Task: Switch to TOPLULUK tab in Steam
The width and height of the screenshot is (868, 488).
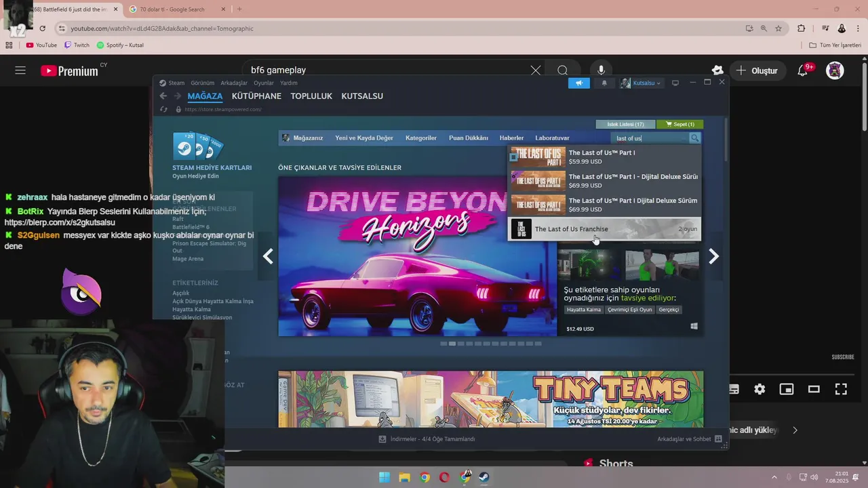Action: tap(311, 96)
